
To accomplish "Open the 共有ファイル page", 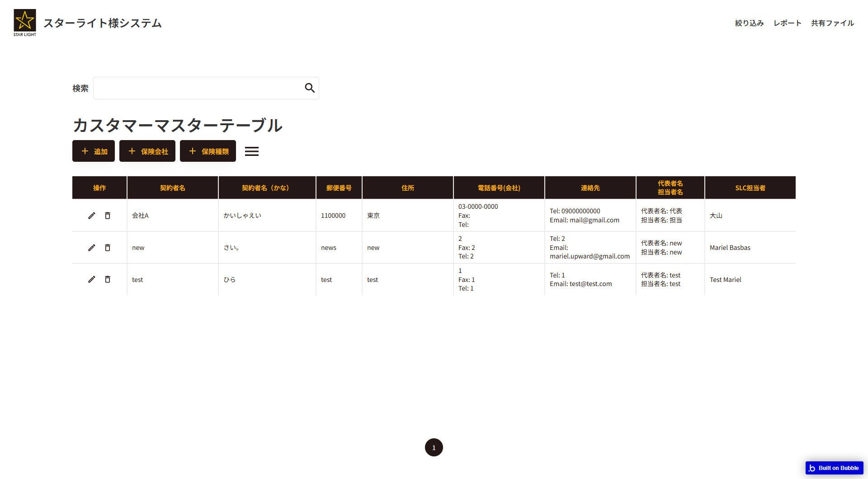I will pos(832,23).
